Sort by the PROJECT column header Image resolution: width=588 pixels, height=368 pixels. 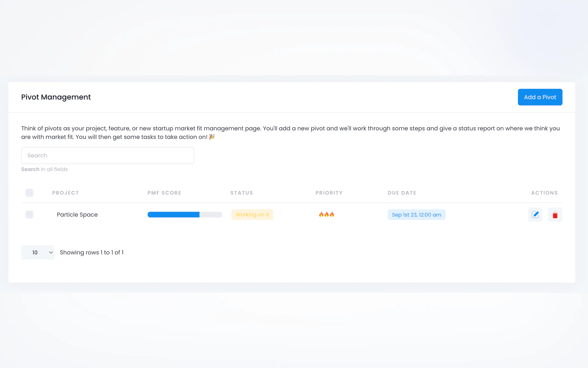click(65, 193)
